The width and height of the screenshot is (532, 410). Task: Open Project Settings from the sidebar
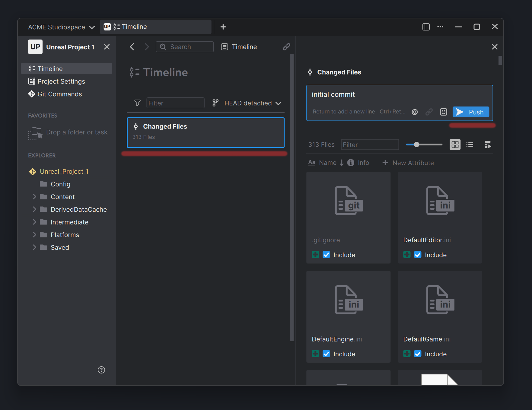coord(61,81)
